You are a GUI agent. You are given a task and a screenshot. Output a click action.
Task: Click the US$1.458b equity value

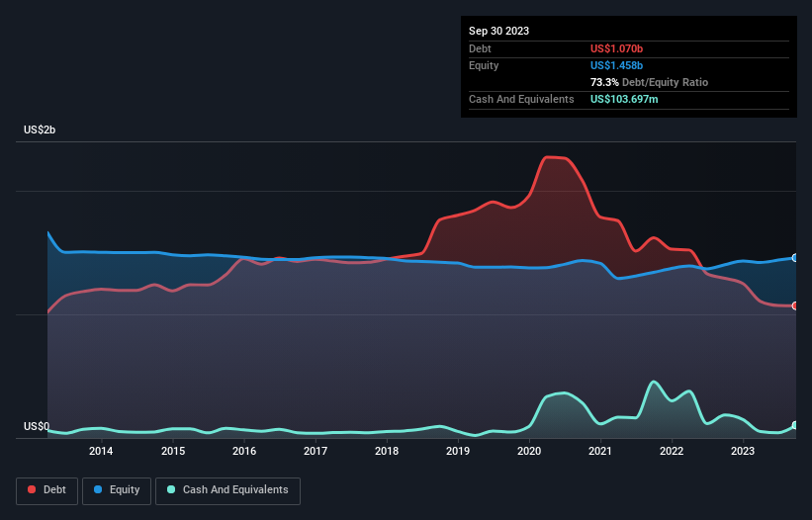pos(616,65)
